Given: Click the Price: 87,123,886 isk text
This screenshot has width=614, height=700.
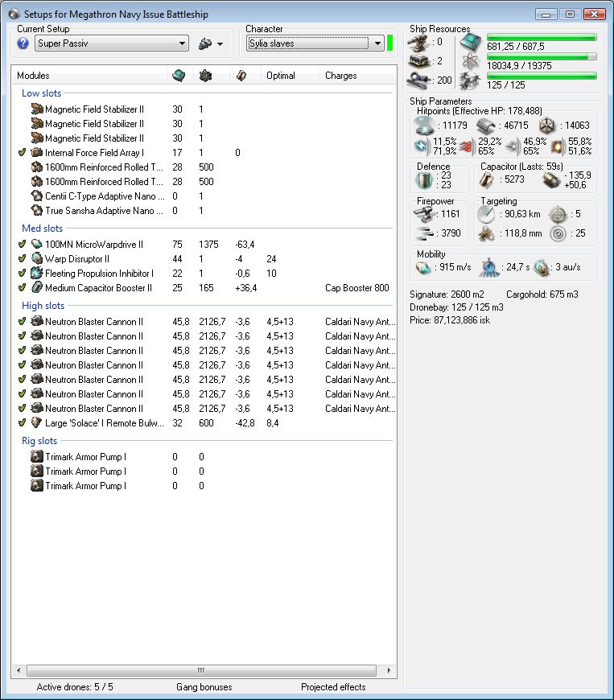Looking at the screenshot, I should pyautogui.click(x=450, y=320).
